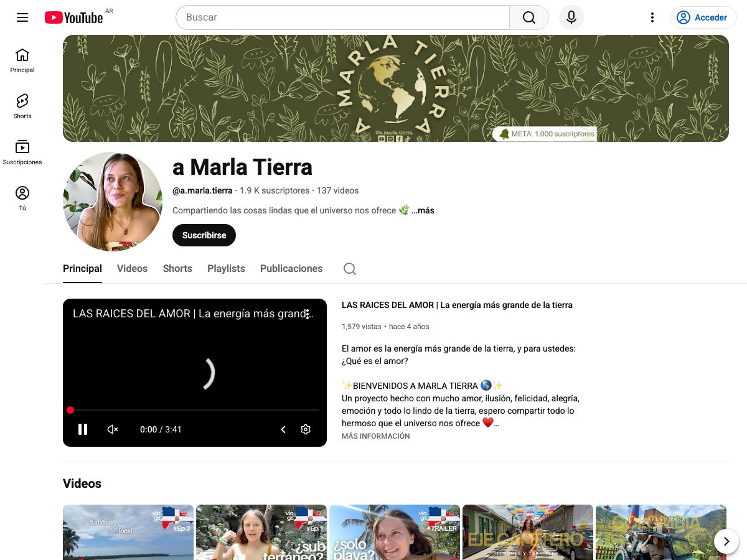The image size is (747, 560).
Task: Open Suscripciones from the sidebar
Action: [22, 151]
